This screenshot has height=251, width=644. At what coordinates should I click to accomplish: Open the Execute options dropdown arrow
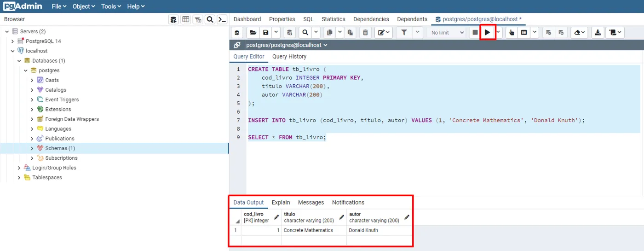(x=498, y=33)
